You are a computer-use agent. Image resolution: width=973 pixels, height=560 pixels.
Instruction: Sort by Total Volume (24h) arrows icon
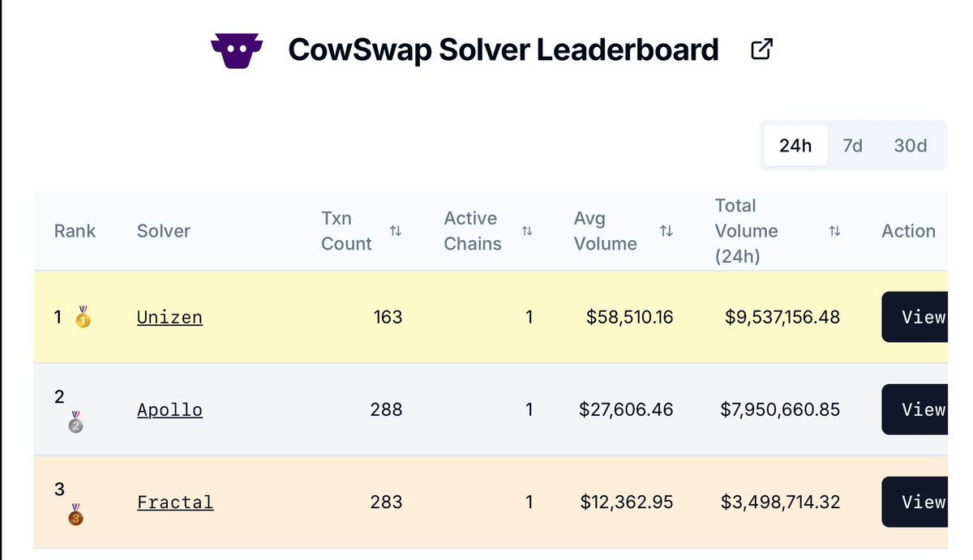(x=834, y=231)
